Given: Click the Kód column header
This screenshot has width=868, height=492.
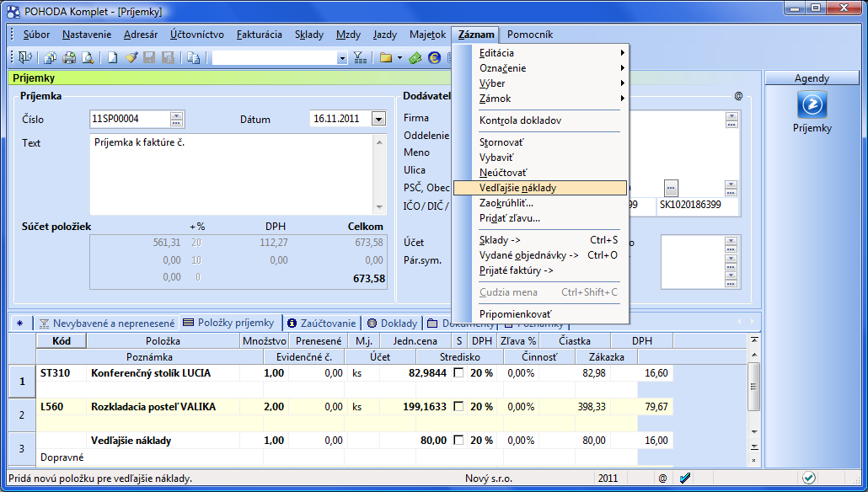Looking at the screenshot, I should pyautogui.click(x=62, y=341).
